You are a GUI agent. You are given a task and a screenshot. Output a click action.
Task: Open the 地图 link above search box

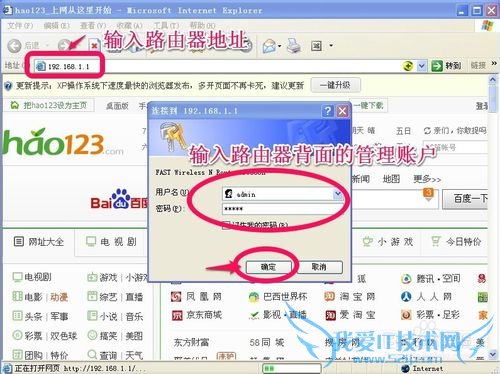391,179
